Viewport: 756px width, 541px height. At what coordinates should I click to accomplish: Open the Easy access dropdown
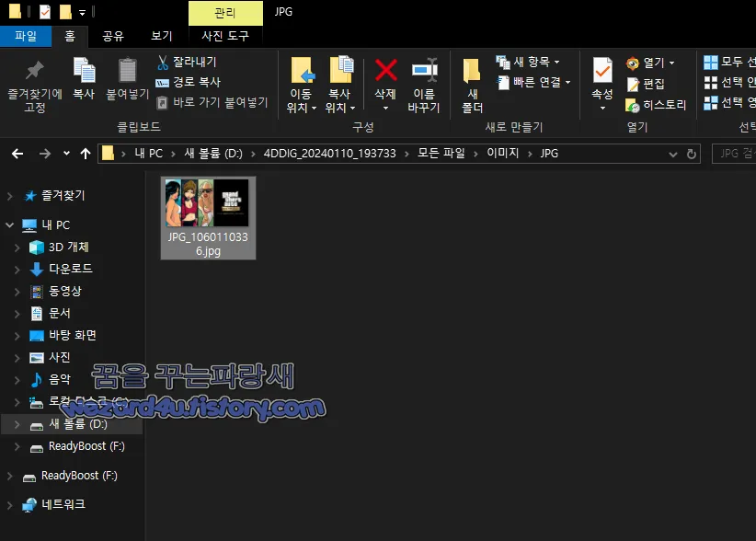pyautogui.click(x=533, y=83)
